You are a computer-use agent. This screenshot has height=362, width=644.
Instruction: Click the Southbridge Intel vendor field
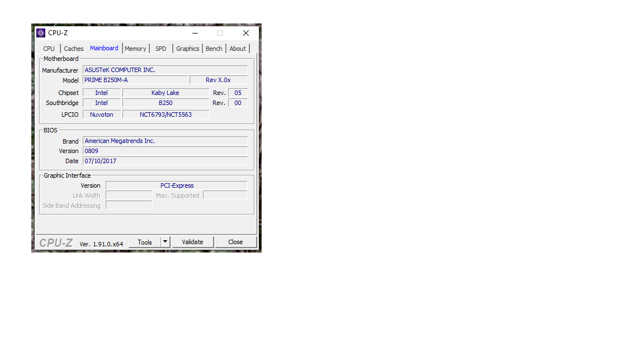pyautogui.click(x=102, y=103)
